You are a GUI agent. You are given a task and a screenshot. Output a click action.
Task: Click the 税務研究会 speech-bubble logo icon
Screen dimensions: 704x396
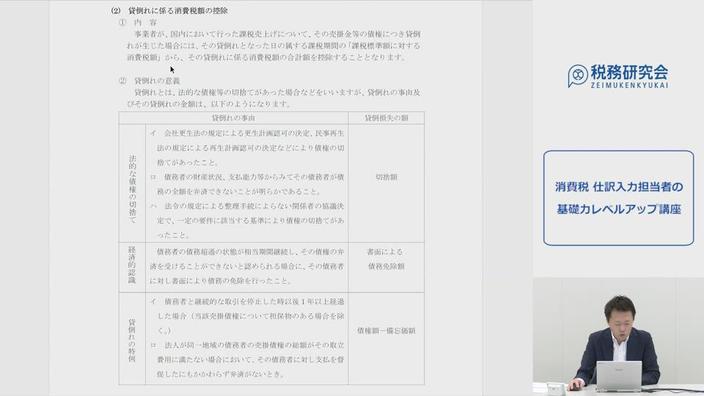(x=577, y=75)
